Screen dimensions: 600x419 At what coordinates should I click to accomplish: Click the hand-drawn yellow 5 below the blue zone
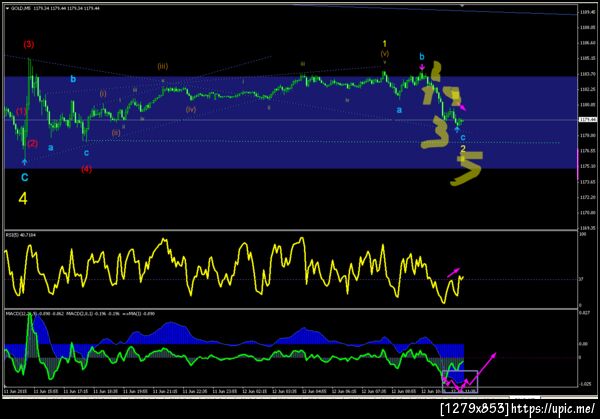[x=467, y=168]
